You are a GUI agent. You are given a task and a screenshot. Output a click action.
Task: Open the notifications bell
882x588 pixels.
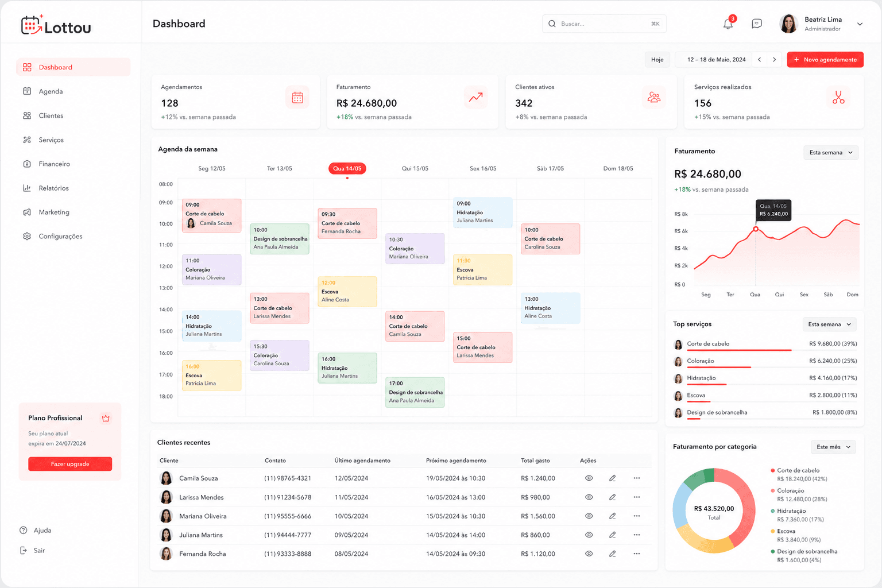click(x=728, y=24)
